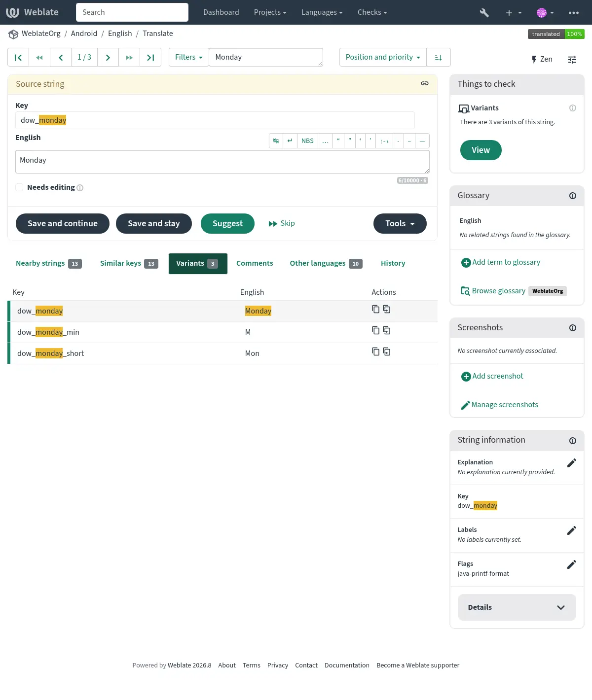Jump to the first string
Image resolution: width=592 pixels, height=700 pixels.
click(18, 57)
